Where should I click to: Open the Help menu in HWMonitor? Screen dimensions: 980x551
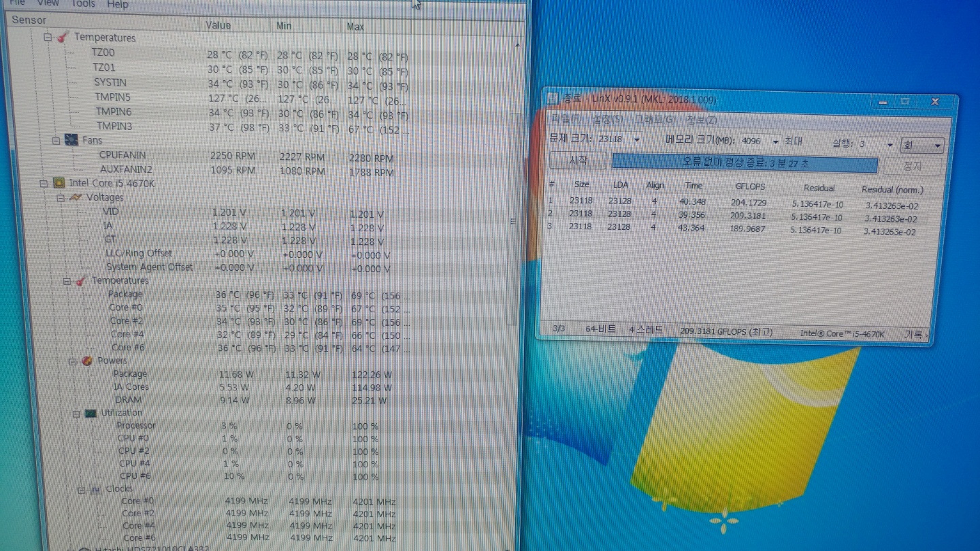tap(118, 4)
